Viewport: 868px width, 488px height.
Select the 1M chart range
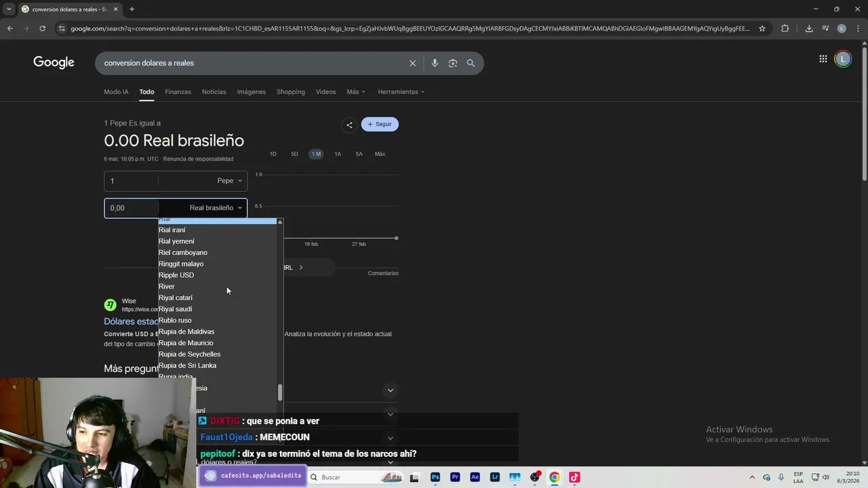316,154
